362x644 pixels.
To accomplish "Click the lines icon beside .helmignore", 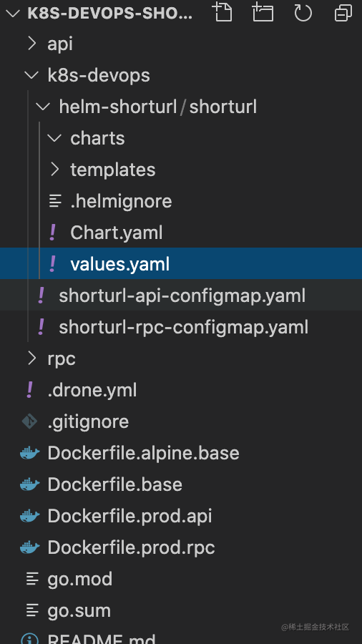I will point(54,201).
